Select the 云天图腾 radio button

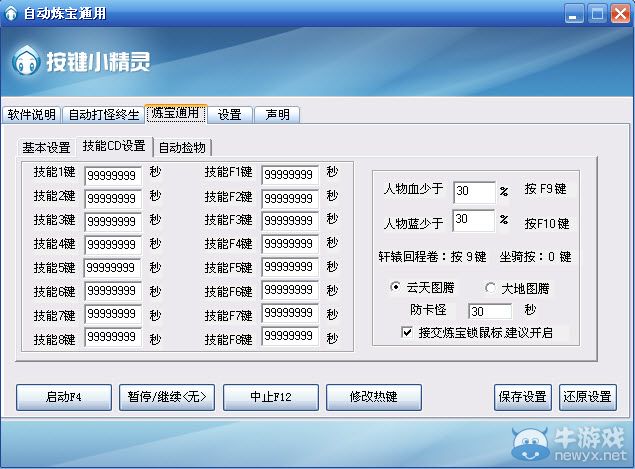point(395,287)
